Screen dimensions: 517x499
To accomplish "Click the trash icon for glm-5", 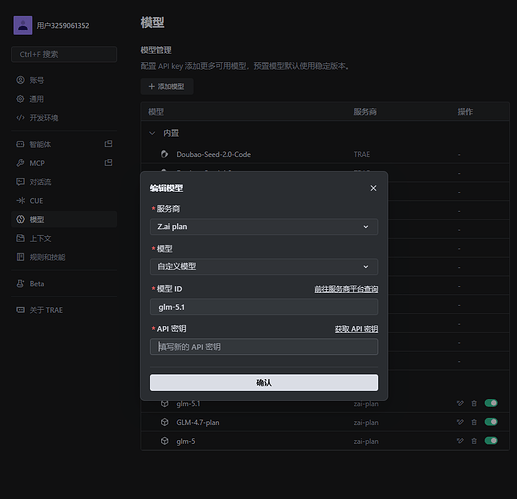I will click(x=474, y=441).
